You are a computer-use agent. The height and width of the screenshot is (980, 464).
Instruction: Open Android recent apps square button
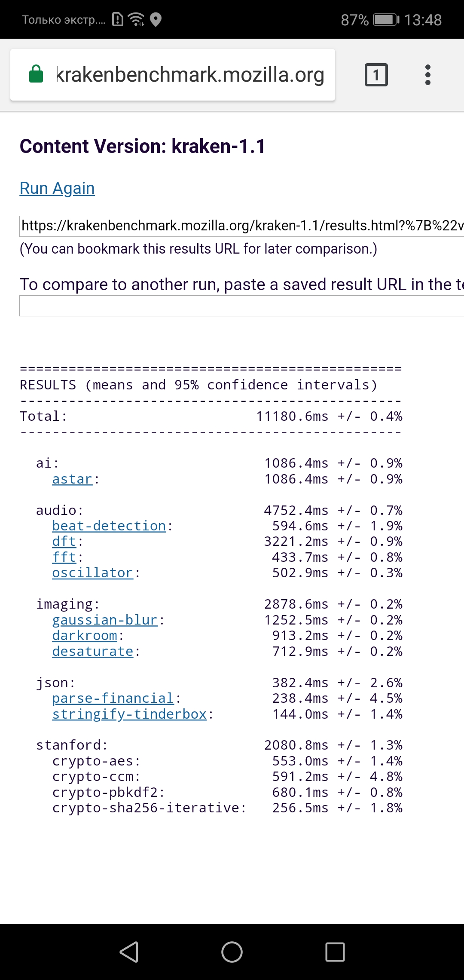[335, 952]
